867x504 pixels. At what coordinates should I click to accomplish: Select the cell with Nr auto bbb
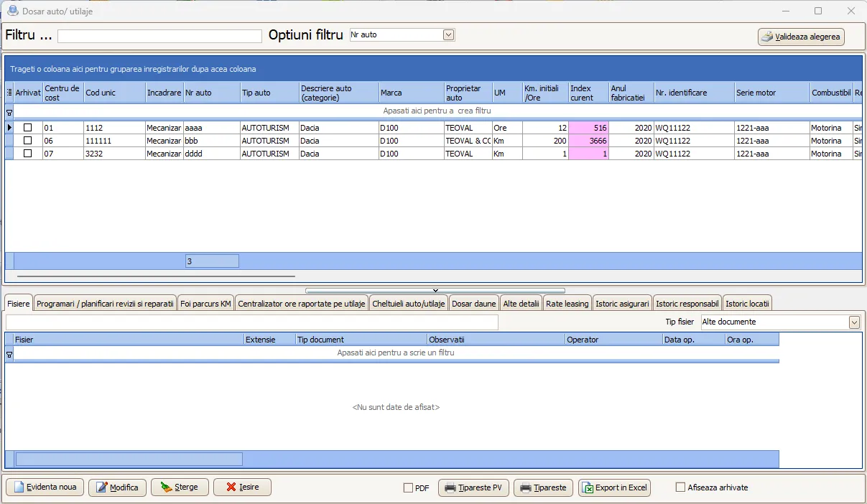coord(211,141)
